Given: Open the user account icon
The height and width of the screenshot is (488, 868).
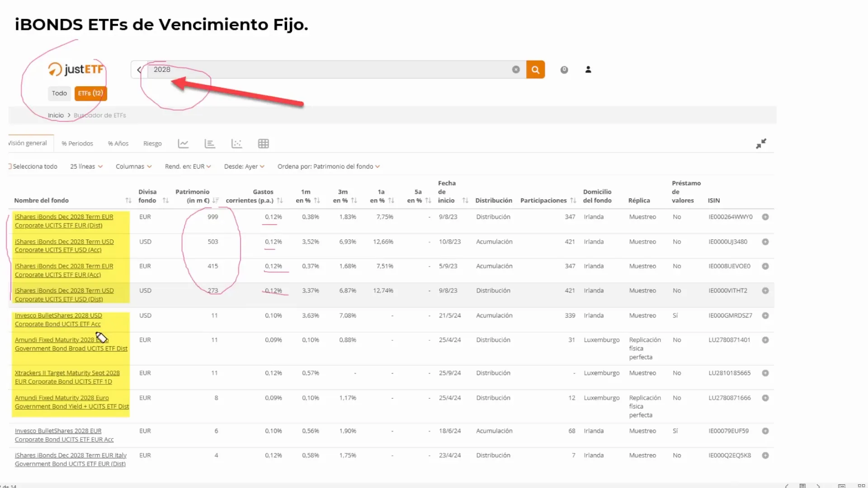Looking at the screenshot, I should click(x=588, y=70).
